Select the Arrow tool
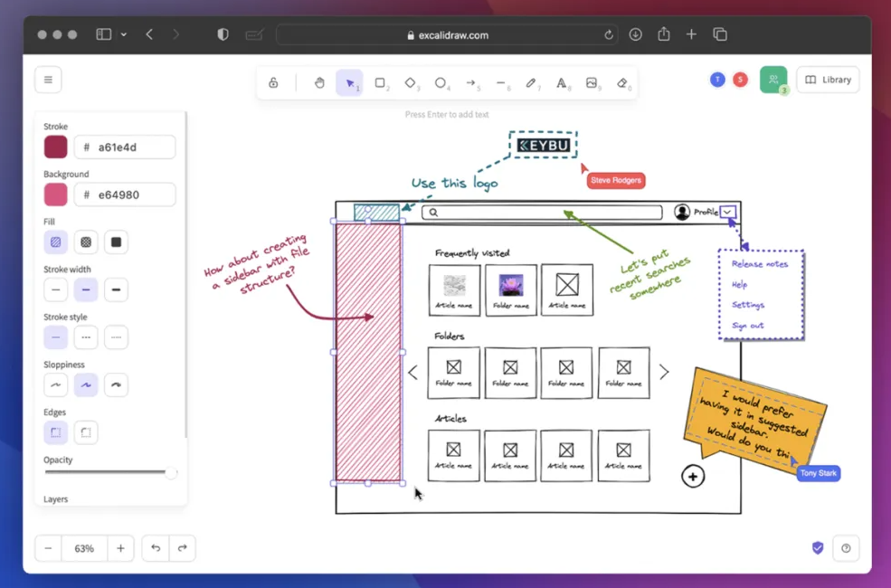 coord(470,83)
